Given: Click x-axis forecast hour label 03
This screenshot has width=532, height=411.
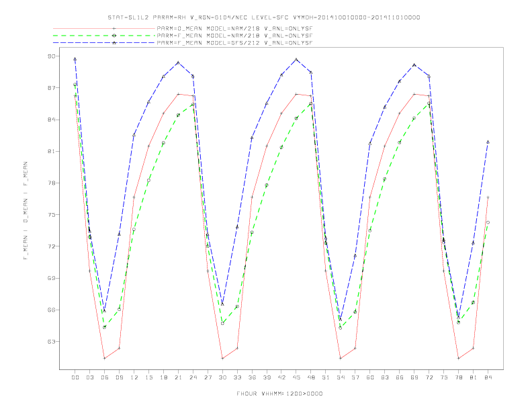Looking at the screenshot, I should tap(90, 377).
